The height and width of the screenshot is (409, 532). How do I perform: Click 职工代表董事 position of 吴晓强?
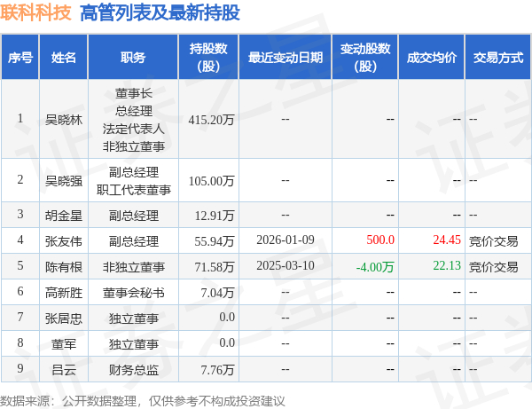[x=134, y=190]
